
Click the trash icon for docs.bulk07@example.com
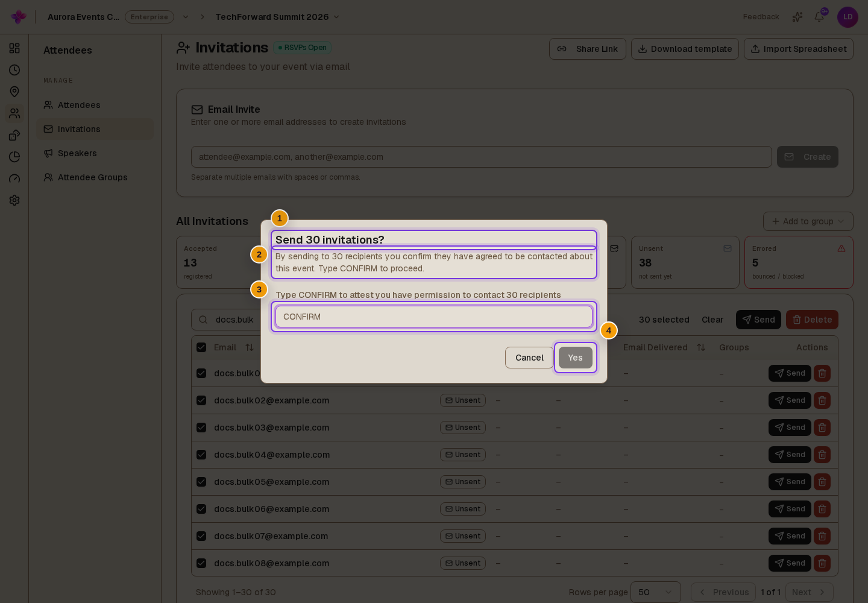[822, 536]
